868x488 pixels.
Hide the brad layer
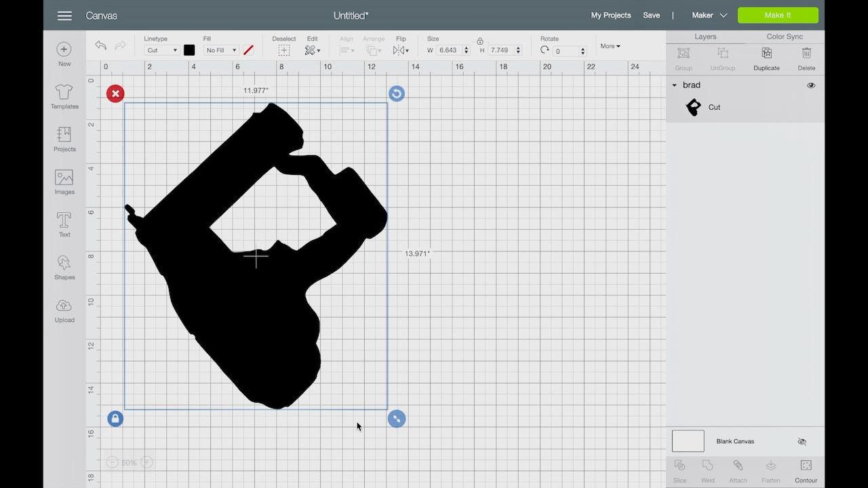(810, 85)
